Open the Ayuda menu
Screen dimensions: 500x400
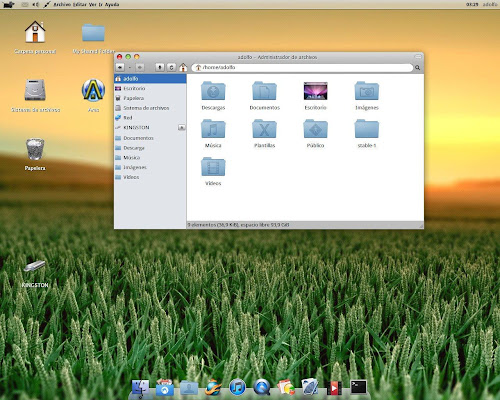pyautogui.click(x=112, y=5)
